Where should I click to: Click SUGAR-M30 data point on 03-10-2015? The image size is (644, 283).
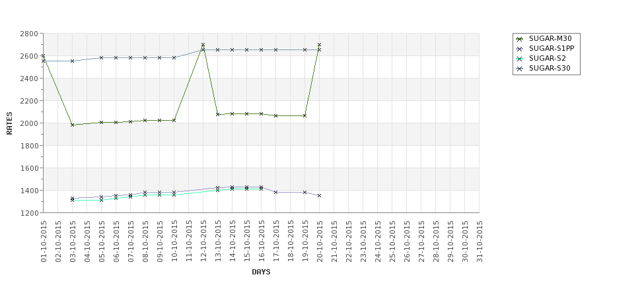point(72,125)
